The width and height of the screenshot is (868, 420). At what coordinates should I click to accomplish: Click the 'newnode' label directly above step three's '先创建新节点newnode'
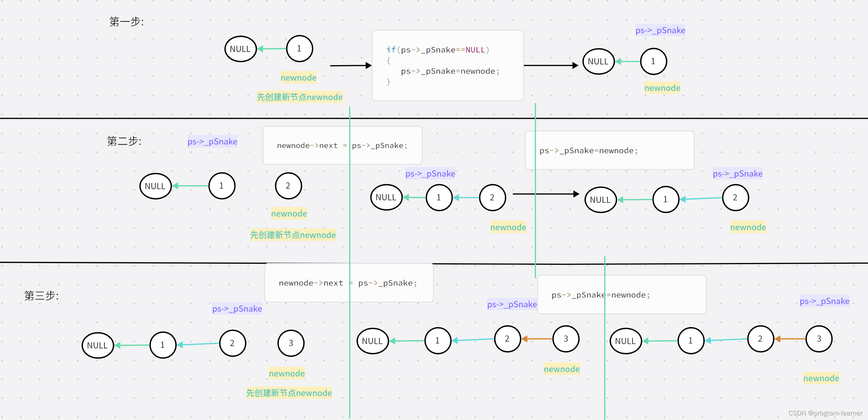click(287, 373)
